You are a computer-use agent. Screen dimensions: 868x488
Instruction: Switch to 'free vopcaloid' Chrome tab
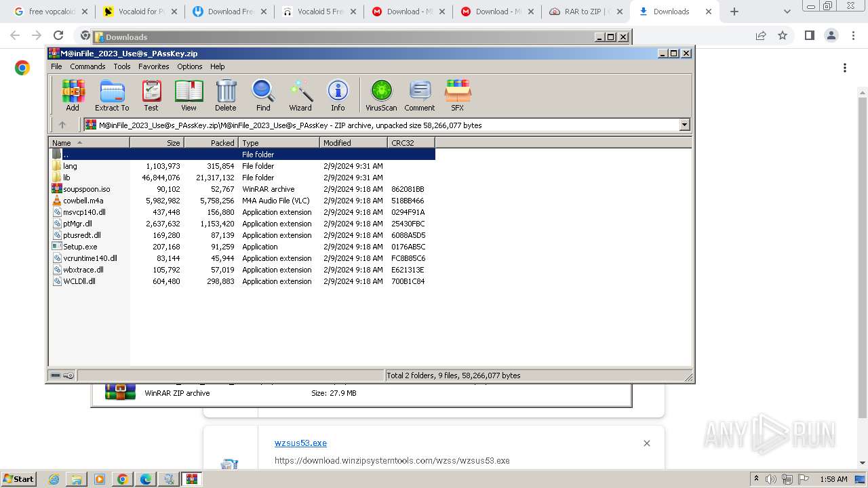tap(51, 12)
